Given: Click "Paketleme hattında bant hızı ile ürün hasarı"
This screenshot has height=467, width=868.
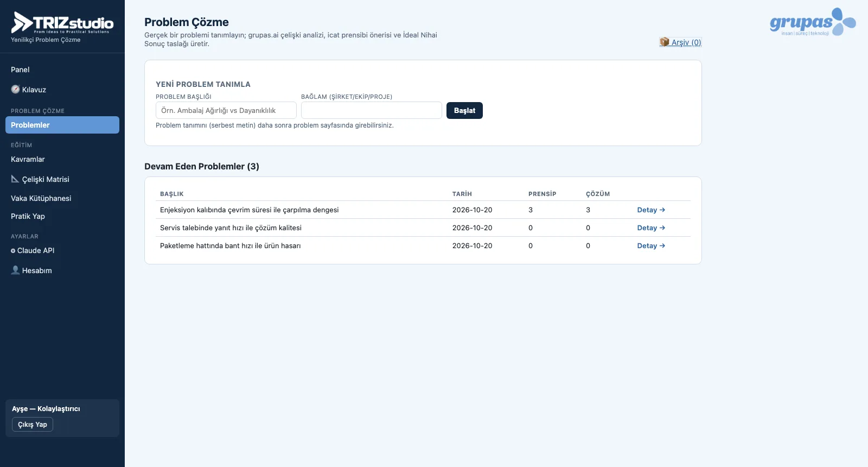Looking at the screenshot, I should 230,245.
